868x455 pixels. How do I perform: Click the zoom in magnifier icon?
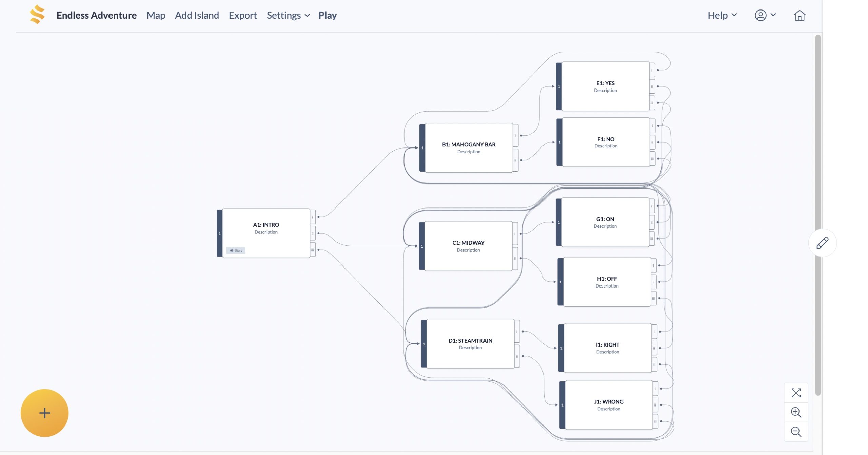click(x=796, y=412)
